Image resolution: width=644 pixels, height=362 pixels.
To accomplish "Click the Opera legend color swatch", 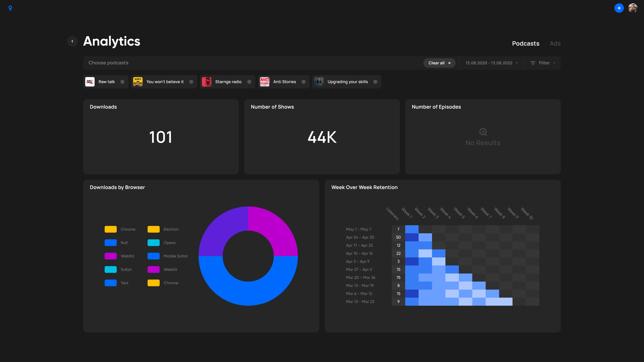I will [153, 243].
